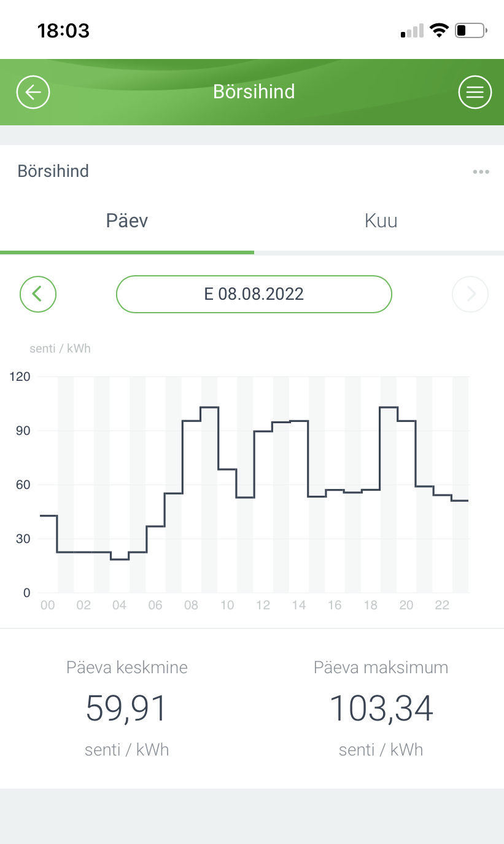Screen dimensions: 504x844
Task: Tap the 18:03 clock in status bar
Action: (x=63, y=30)
